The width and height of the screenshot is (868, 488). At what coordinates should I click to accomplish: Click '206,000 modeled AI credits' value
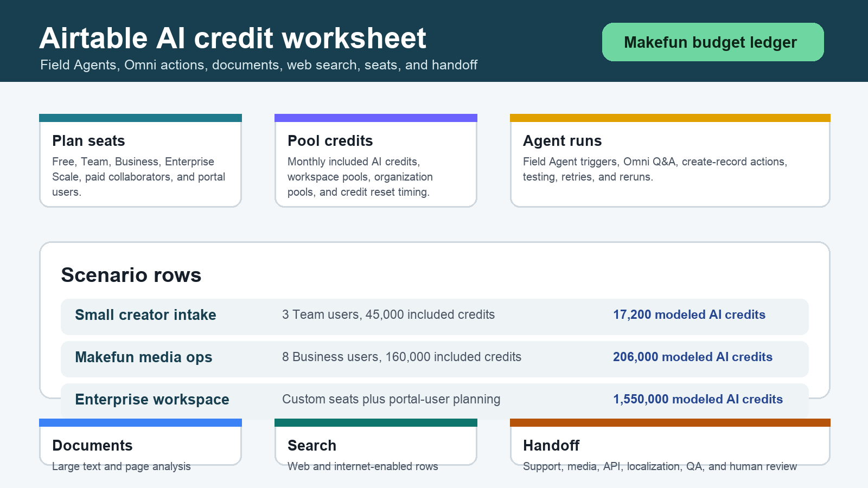(693, 357)
